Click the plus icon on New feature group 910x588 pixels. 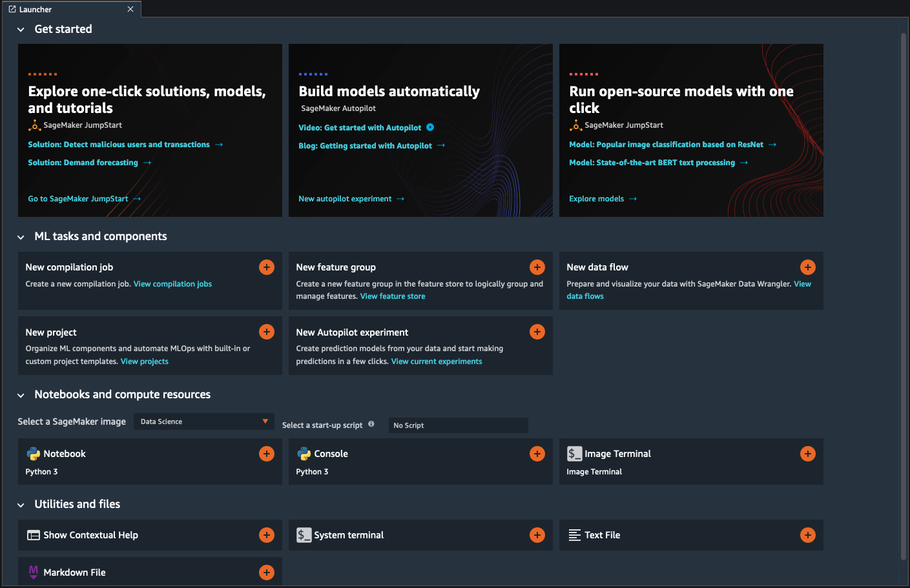coord(537,267)
